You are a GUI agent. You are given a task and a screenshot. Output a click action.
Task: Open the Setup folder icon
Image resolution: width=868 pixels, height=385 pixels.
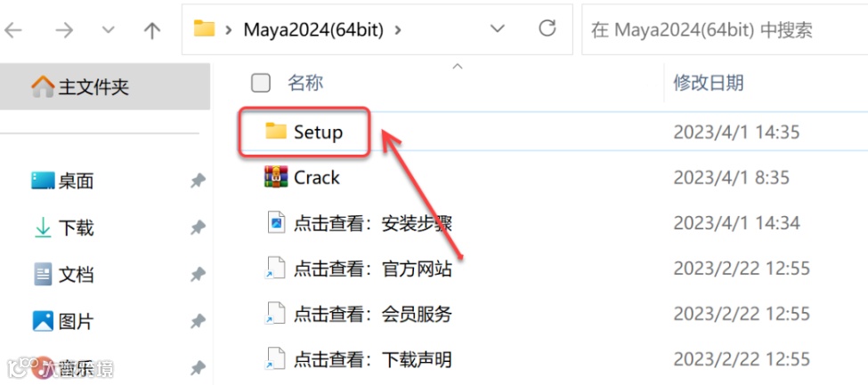[276, 132]
